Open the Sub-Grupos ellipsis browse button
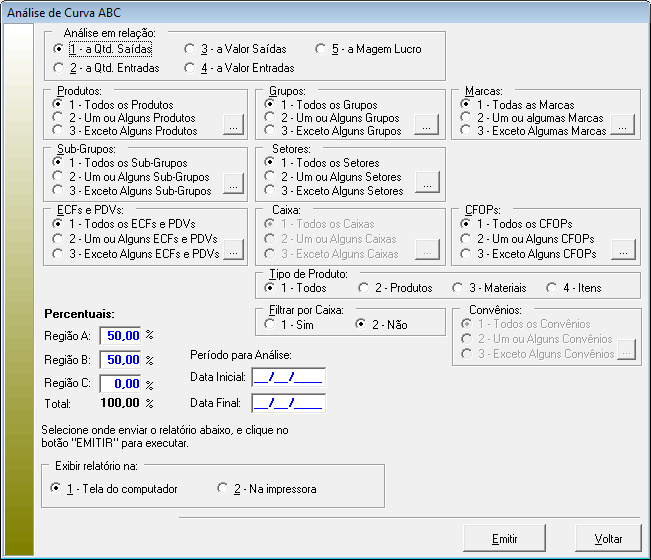Image resolution: width=651 pixels, height=560 pixels. pyautogui.click(x=232, y=184)
